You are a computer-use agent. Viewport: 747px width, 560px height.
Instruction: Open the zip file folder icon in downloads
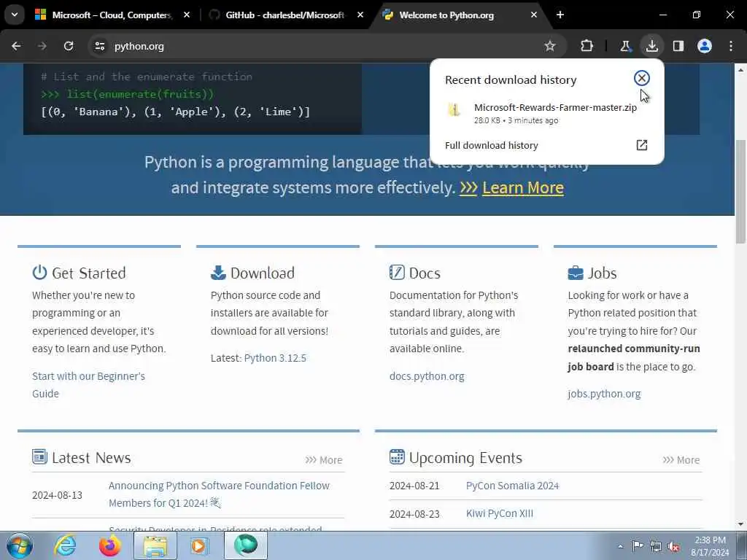[454, 110]
